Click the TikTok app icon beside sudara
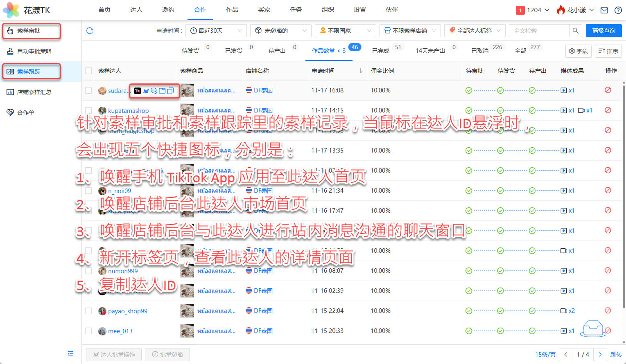This screenshot has height=364, width=626. tap(138, 91)
